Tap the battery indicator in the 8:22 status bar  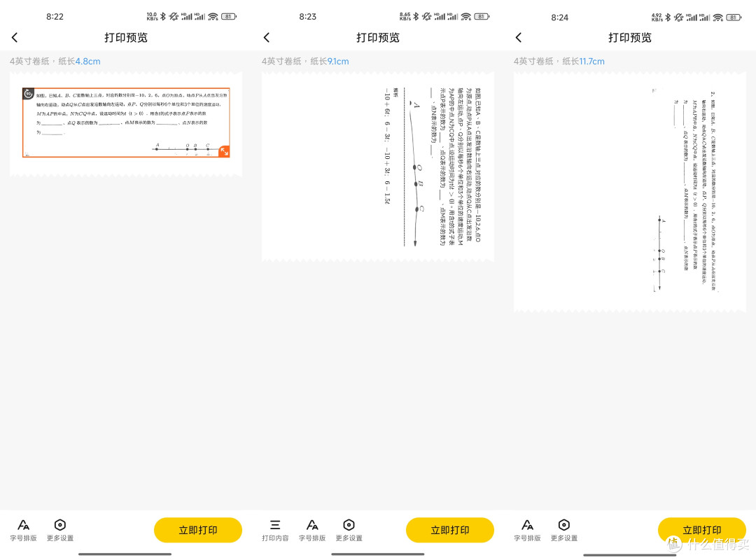click(x=229, y=16)
